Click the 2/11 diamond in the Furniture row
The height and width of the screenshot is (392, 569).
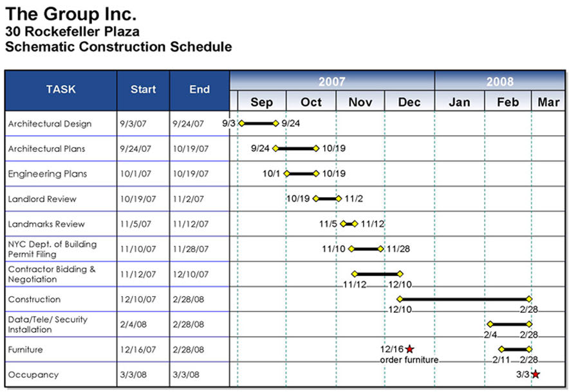tap(501, 349)
